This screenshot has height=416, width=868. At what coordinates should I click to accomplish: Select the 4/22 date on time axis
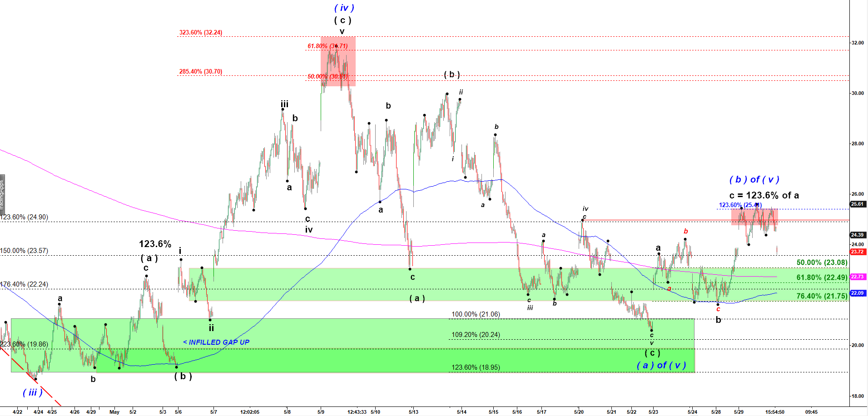(x=17, y=412)
